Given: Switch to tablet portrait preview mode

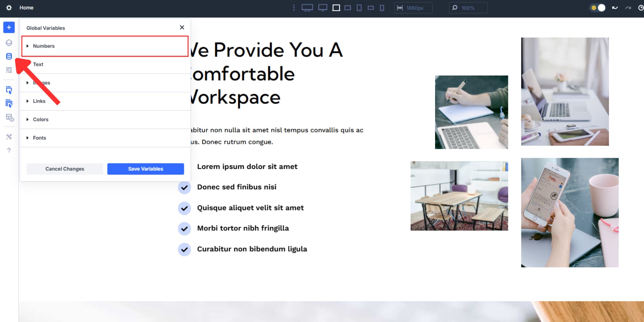Looking at the screenshot, I should [x=358, y=7].
